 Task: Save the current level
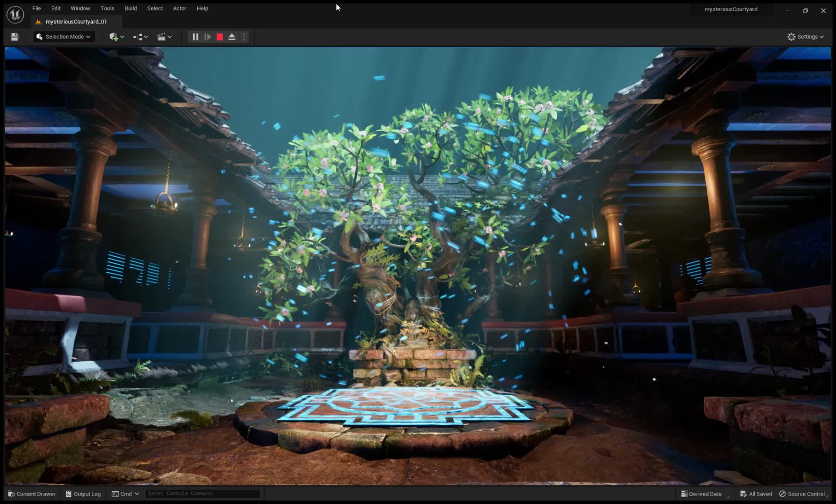14,37
